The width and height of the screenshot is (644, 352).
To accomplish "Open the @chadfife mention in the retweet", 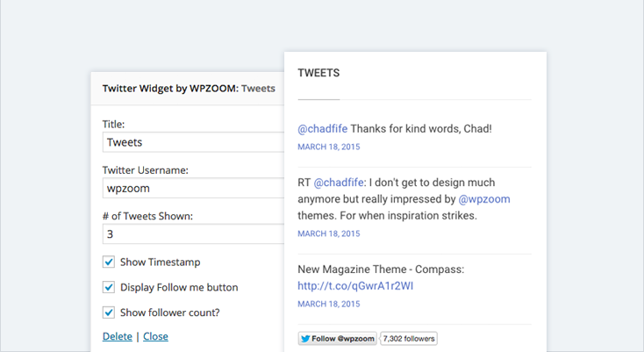I will coord(339,183).
